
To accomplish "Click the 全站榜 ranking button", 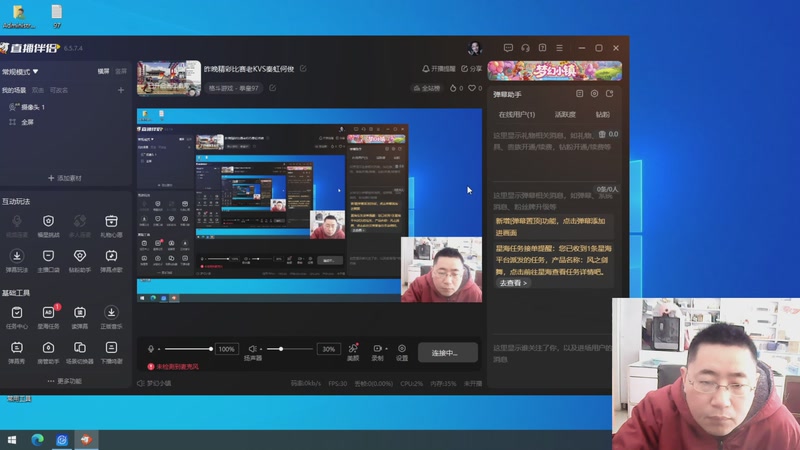I will pyautogui.click(x=427, y=88).
